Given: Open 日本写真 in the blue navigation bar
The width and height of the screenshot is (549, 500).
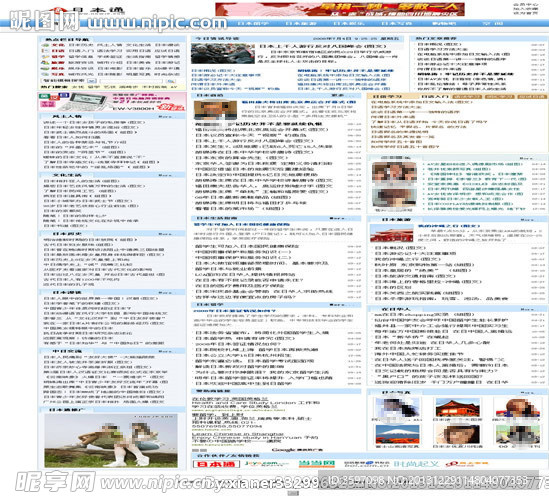Looking at the screenshot, I should point(396,23).
